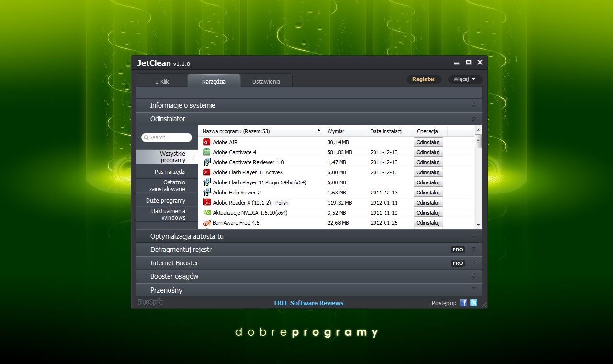Select the 2011-11-10 install date cell
Screen dimensions: 613x364
[x=384, y=213]
